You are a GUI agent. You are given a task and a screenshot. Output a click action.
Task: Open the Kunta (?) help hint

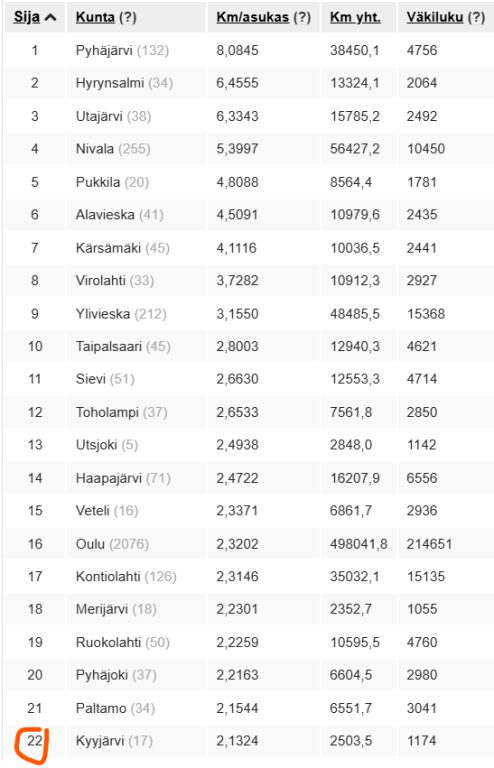click(128, 17)
